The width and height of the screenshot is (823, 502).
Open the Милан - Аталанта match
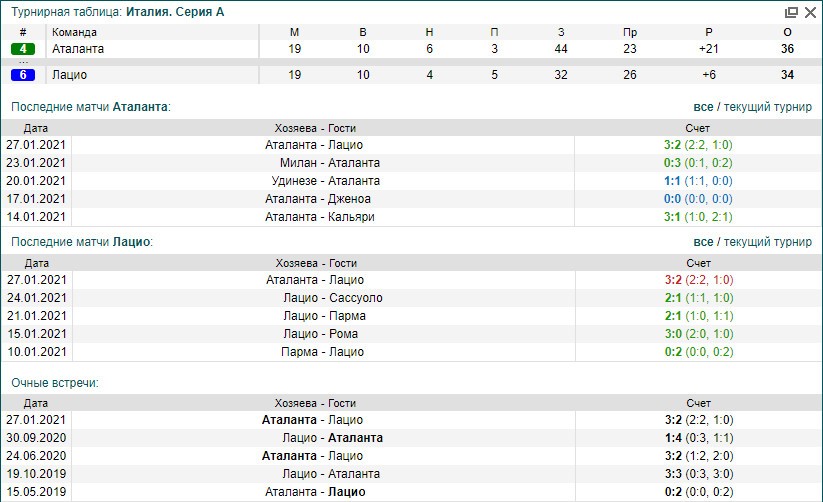[315, 163]
